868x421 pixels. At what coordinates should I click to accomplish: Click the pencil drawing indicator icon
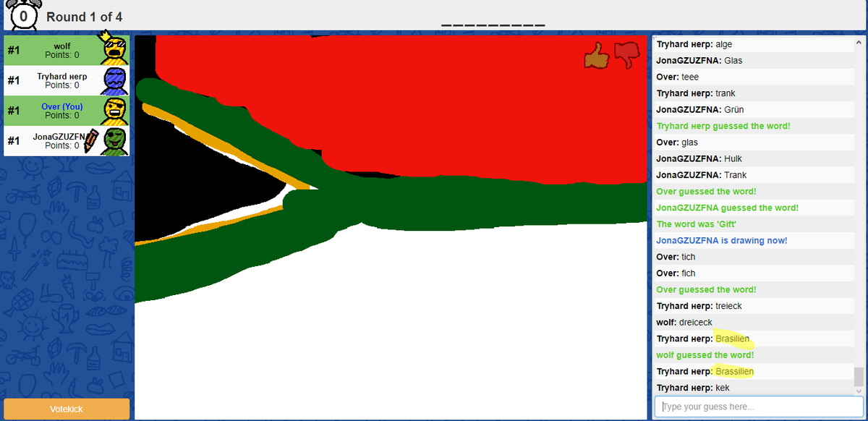(90, 141)
